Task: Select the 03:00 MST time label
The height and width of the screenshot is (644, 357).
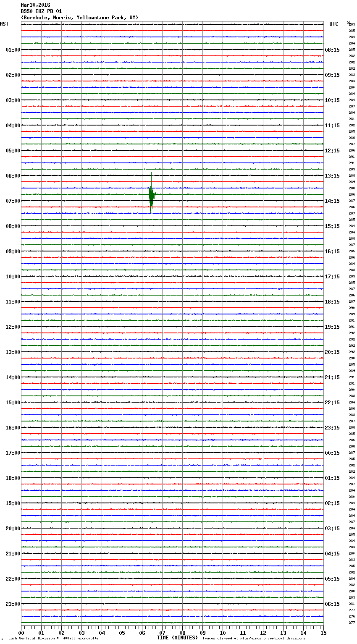Action: click(13, 100)
